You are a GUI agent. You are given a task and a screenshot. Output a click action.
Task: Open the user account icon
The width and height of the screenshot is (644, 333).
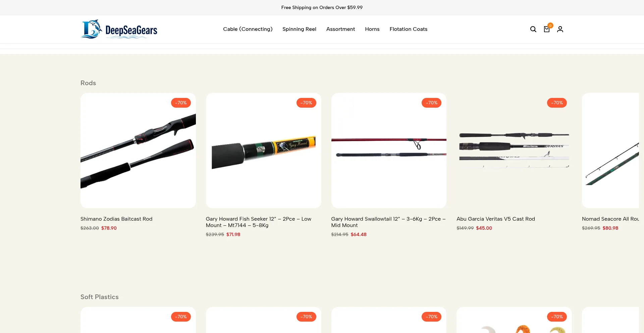560,29
